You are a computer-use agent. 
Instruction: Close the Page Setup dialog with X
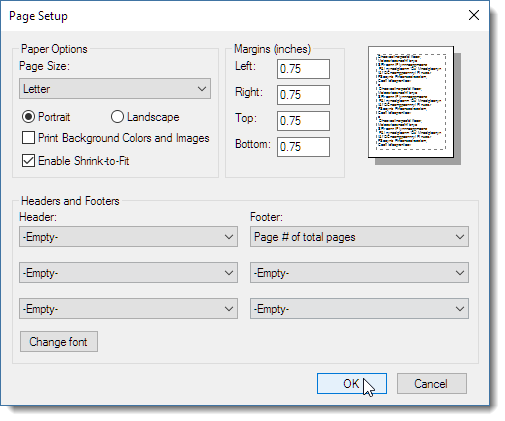[x=474, y=15]
